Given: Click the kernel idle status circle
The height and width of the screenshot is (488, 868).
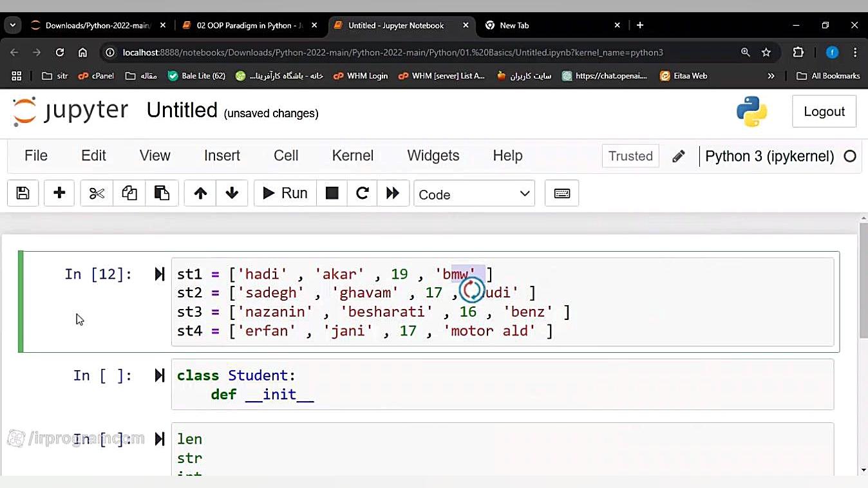Looking at the screenshot, I should point(850,156).
